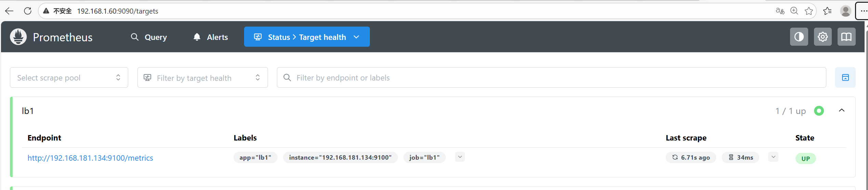This screenshot has width=868, height=190.
Task: Open the favorites list icon
Action: coord(827,11)
